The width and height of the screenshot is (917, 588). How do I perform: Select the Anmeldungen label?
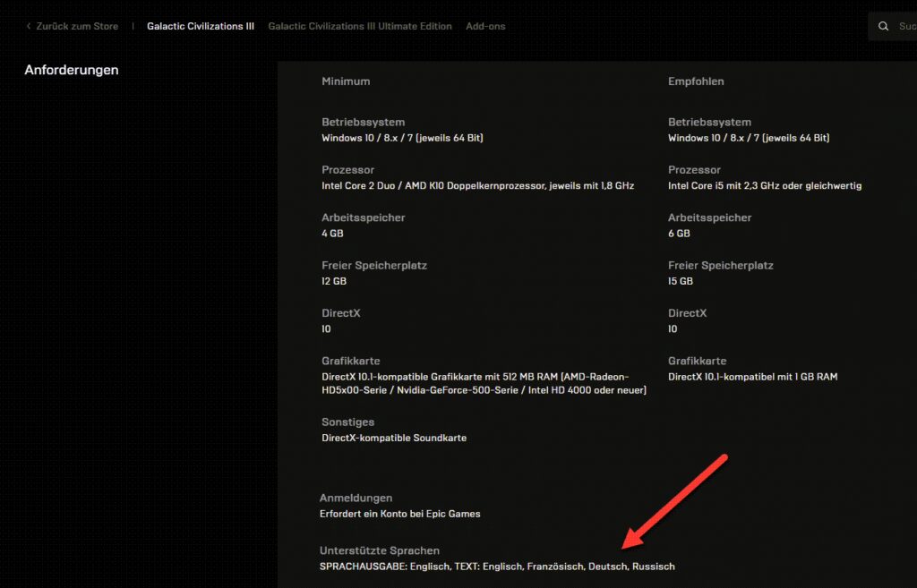click(x=356, y=498)
